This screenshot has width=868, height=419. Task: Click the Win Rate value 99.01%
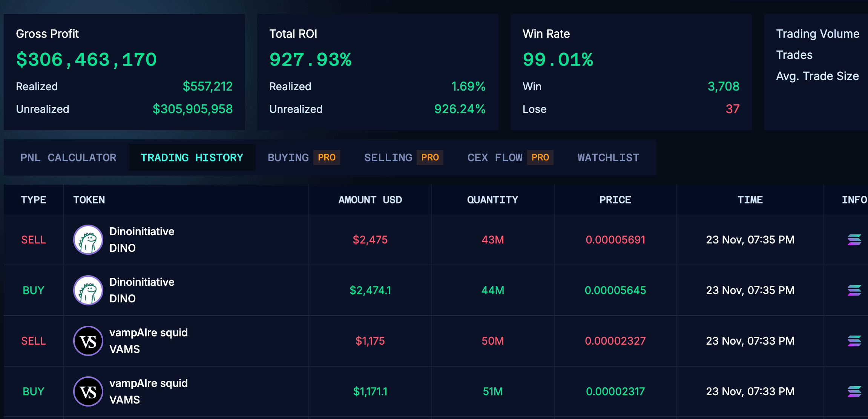[558, 59]
